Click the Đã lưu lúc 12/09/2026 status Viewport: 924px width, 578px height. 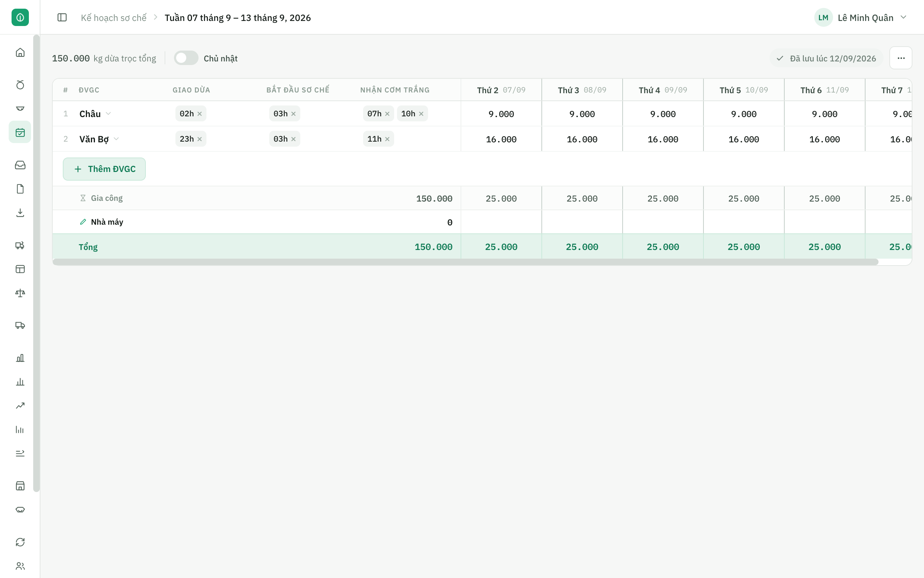pos(827,59)
